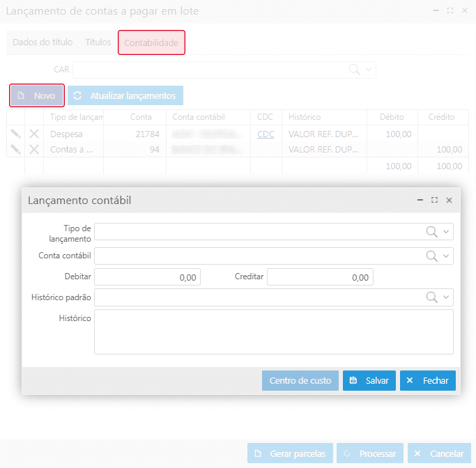Click into the Debitar value field

point(148,277)
